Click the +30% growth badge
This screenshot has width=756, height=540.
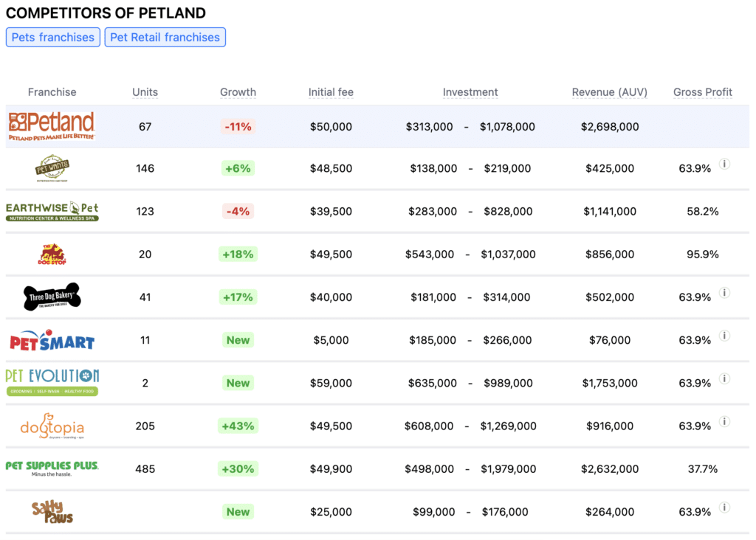click(238, 468)
